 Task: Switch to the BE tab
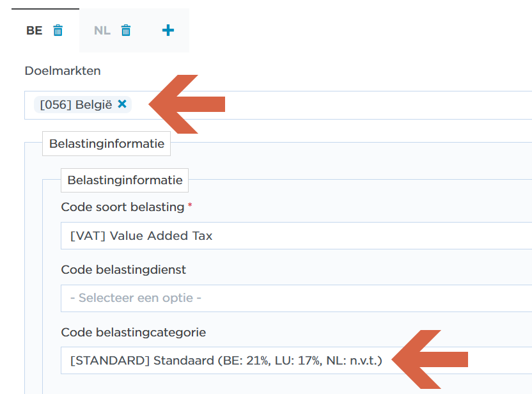[x=35, y=31]
